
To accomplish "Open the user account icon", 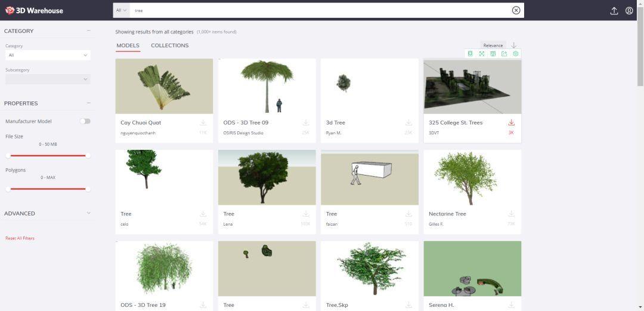I will click(x=629, y=11).
